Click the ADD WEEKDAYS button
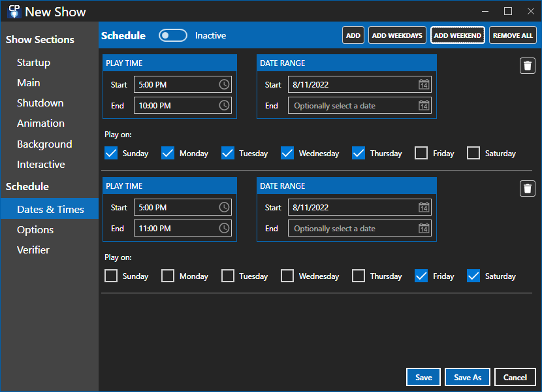Viewport: 542px width, 392px height. tap(397, 35)
